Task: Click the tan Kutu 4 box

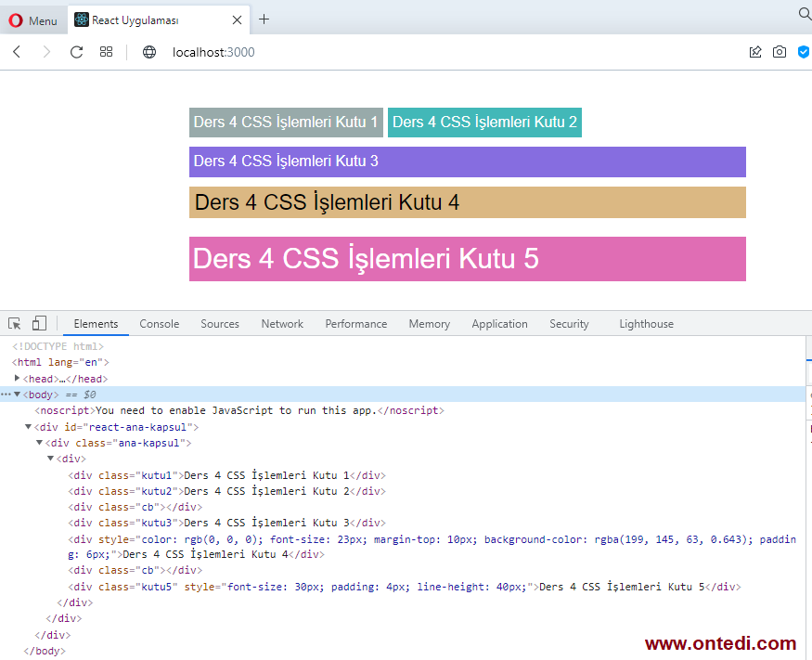Action: [467, 202]
